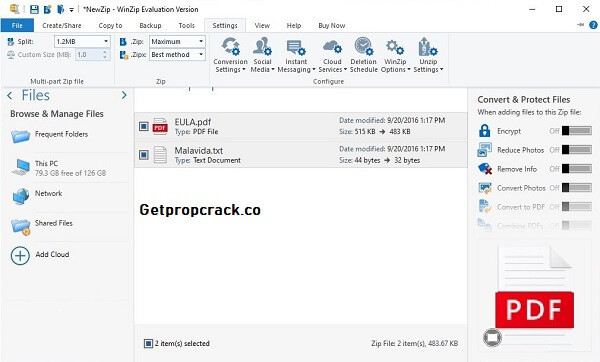
Task: Uncheck the EULA.pdf file checkbox
Action: click(x=143, y=126)
